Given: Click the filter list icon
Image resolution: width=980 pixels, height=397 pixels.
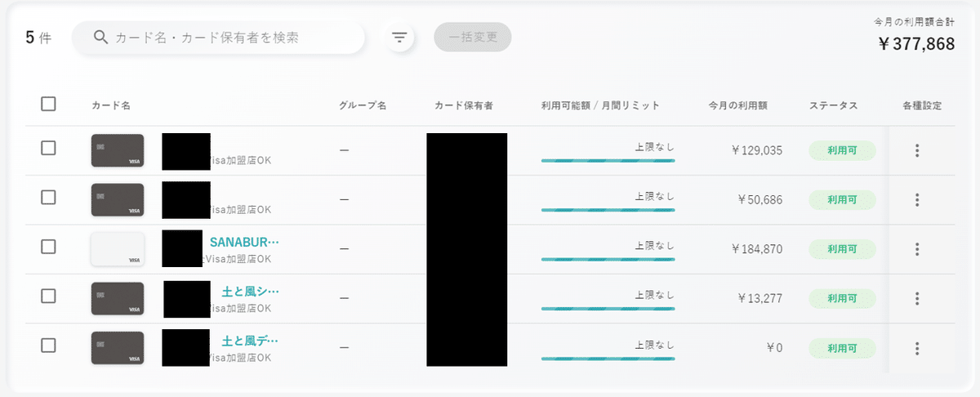Looking at the screenshot, I should (x=399, y=38).
